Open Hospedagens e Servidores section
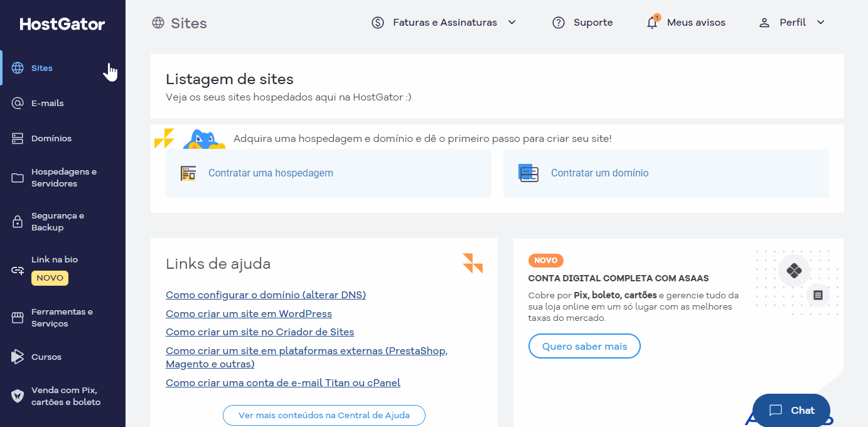 (63, 178)
